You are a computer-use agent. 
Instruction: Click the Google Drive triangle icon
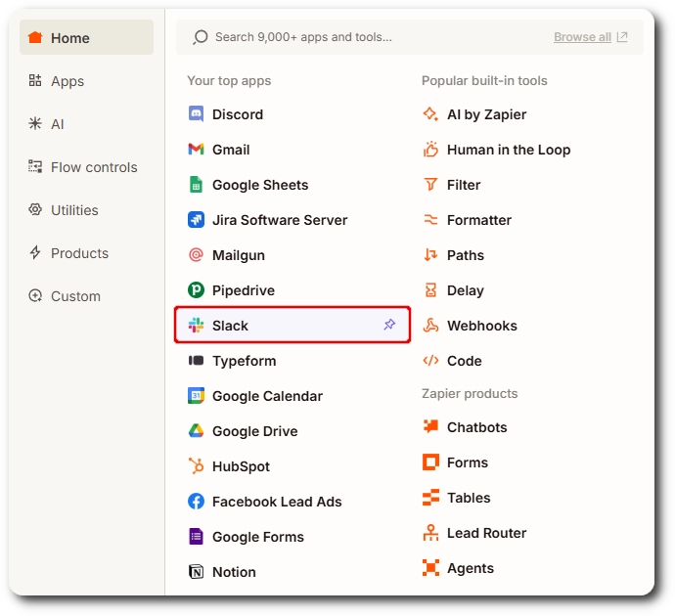[196, 431]
